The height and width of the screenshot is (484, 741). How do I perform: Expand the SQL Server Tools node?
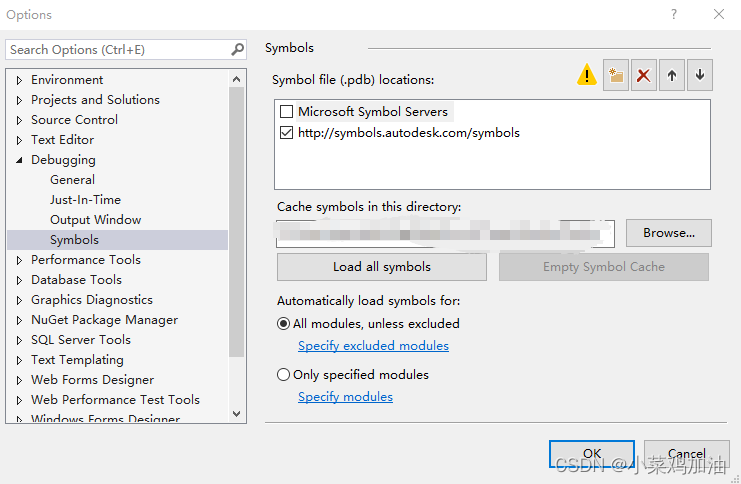click(19, 340)
